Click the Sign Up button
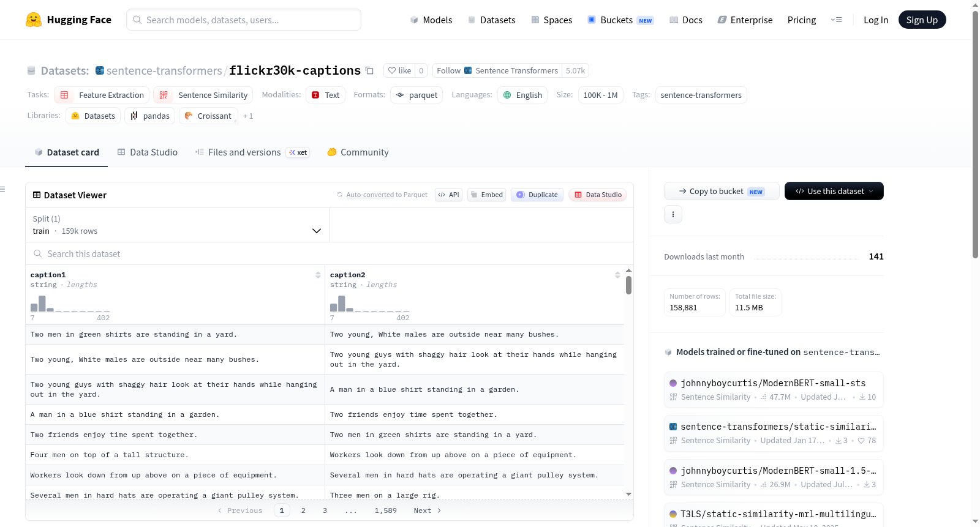The height and width of the screenshot is (527, 980). [922, 20]
